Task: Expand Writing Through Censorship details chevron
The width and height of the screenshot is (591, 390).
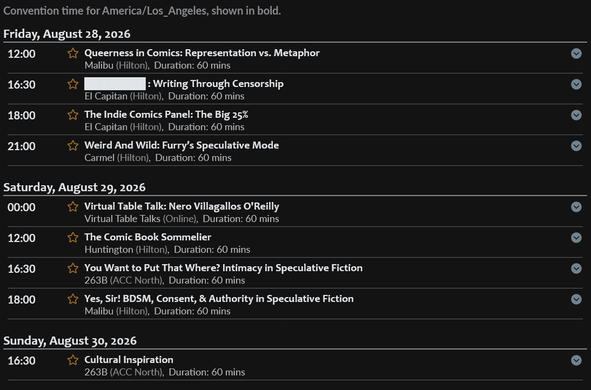Action: point(576,84)
